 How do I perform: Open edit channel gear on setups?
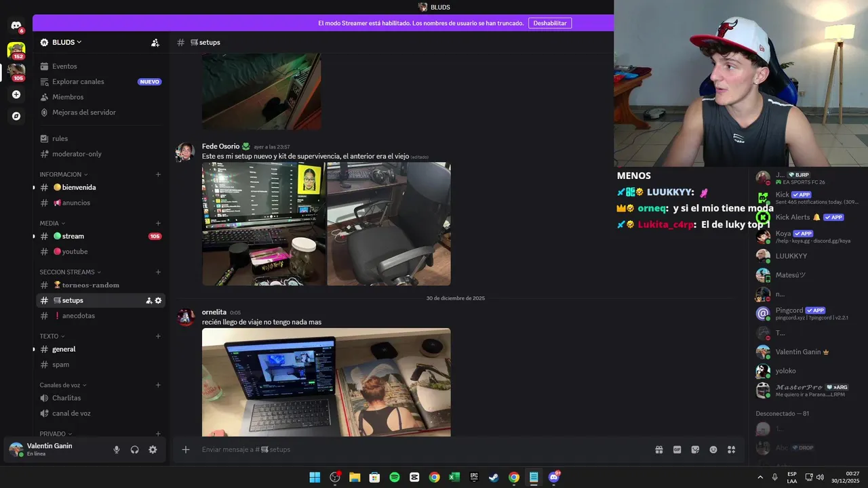coord(158,300)
